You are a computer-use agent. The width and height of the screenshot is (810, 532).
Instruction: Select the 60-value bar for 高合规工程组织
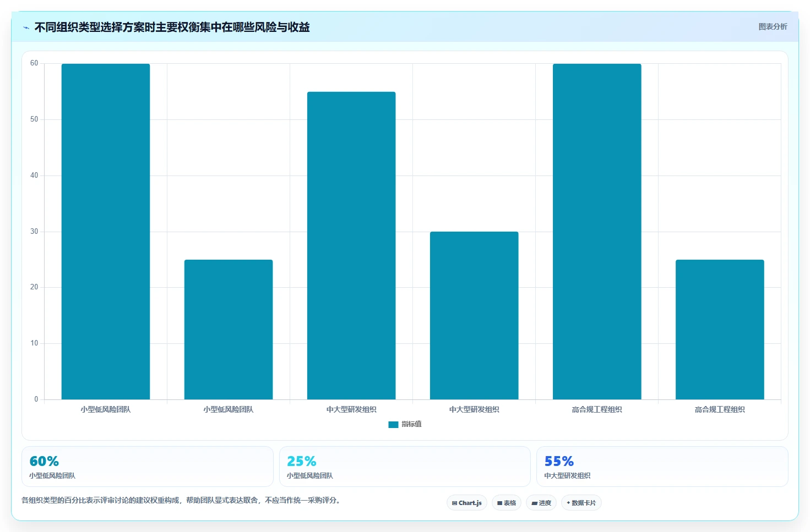[x=597, y=232]
